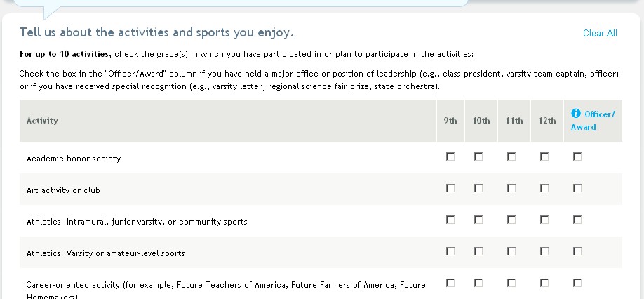Enable 9th grade for Art activity or club
The image size is (644, 299).
tap(450, 188)
